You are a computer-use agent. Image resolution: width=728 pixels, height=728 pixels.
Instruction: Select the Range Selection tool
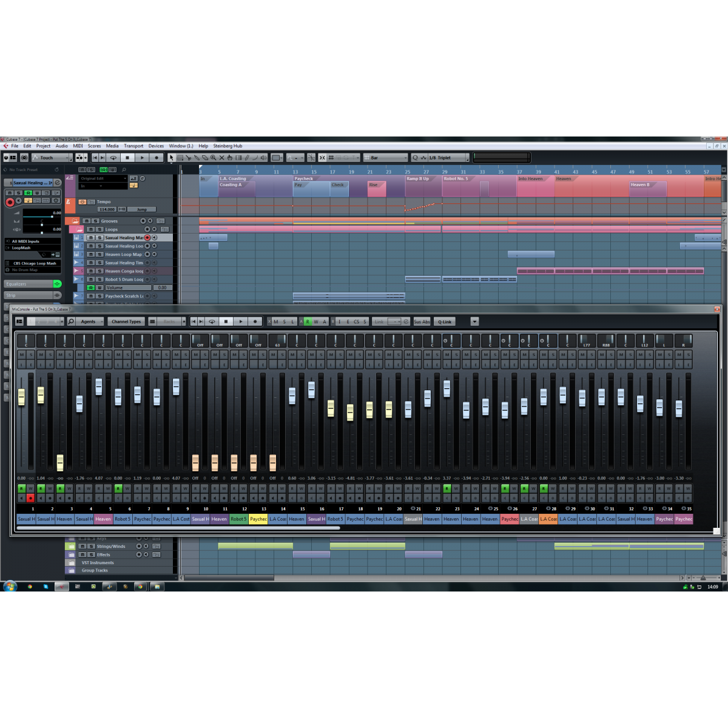click(180, 158)
